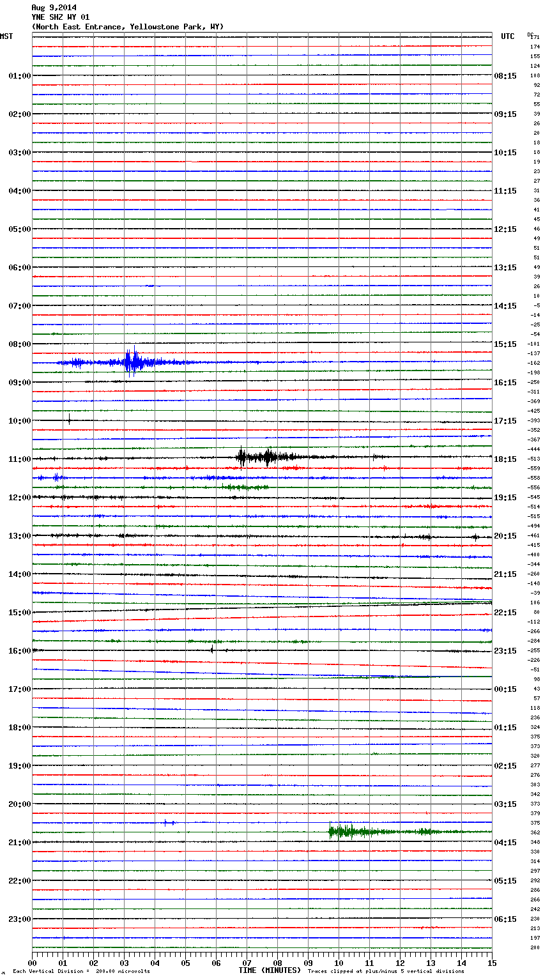543x980 pixels.
Task: Click the UTC time label '21:15'
Action: pos(505,574)
